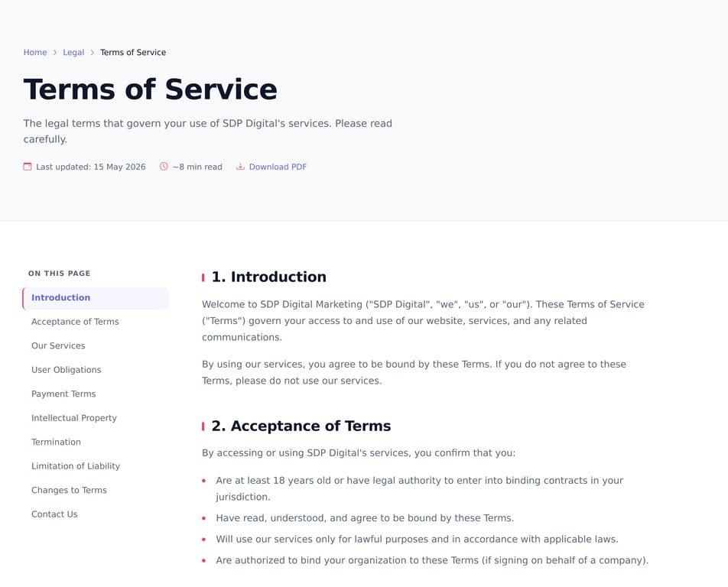Go to the Home breadcrumb link
This screenshot has width=728, height=587.
[35, 53]
